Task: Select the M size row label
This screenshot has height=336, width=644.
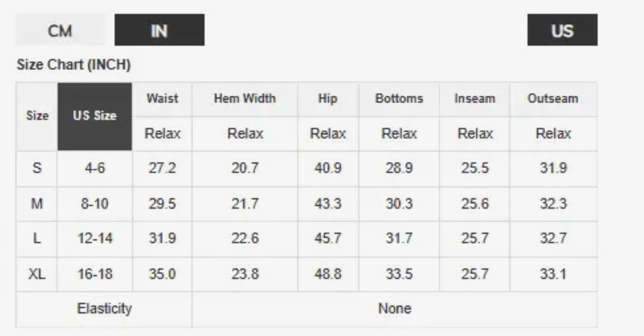Action: (37, 204)
